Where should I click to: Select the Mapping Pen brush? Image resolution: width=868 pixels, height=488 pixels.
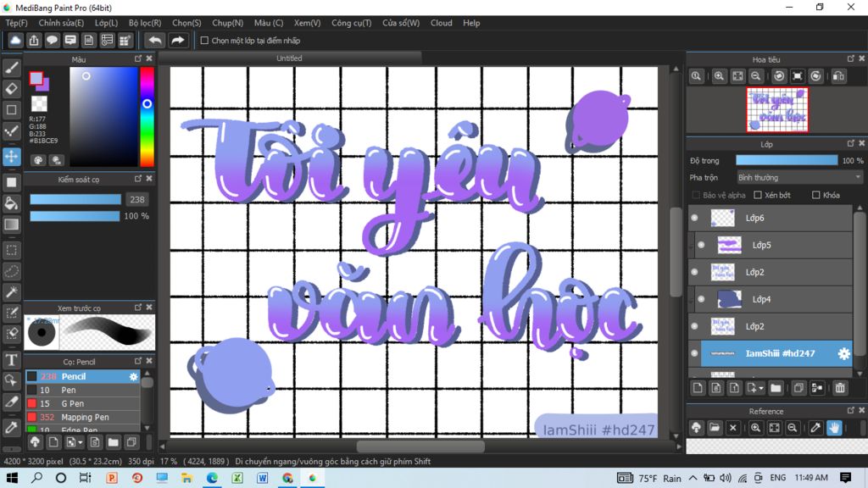[82, 417]
